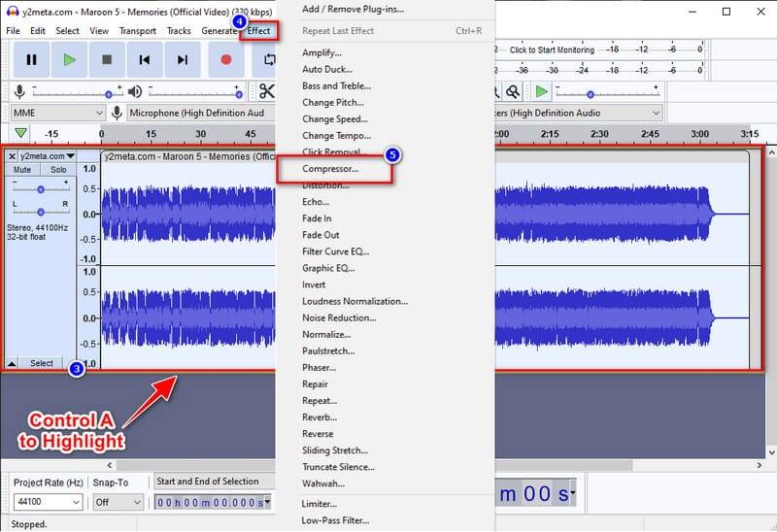Open the MME audio host dropdown
The width and height of the screenshot is (777, 532).
tap(56, 113)
